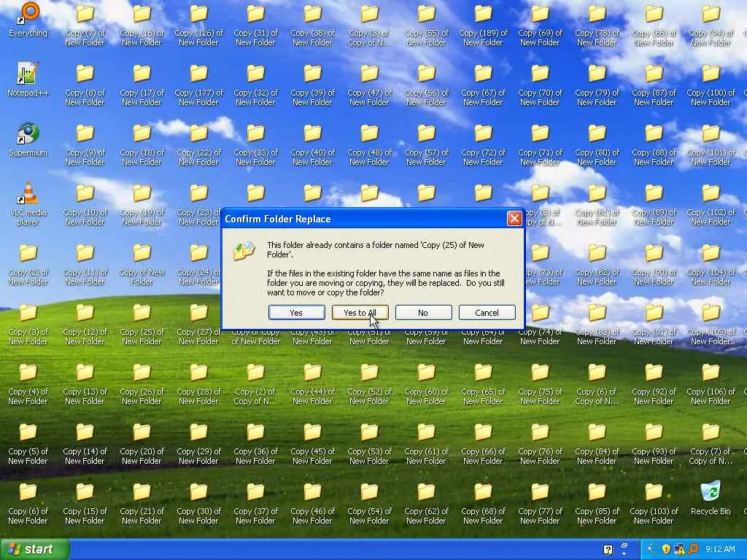Screen dimensions: 747x560
Task: Click the security shield tray icon
Action: click(666, 550)
